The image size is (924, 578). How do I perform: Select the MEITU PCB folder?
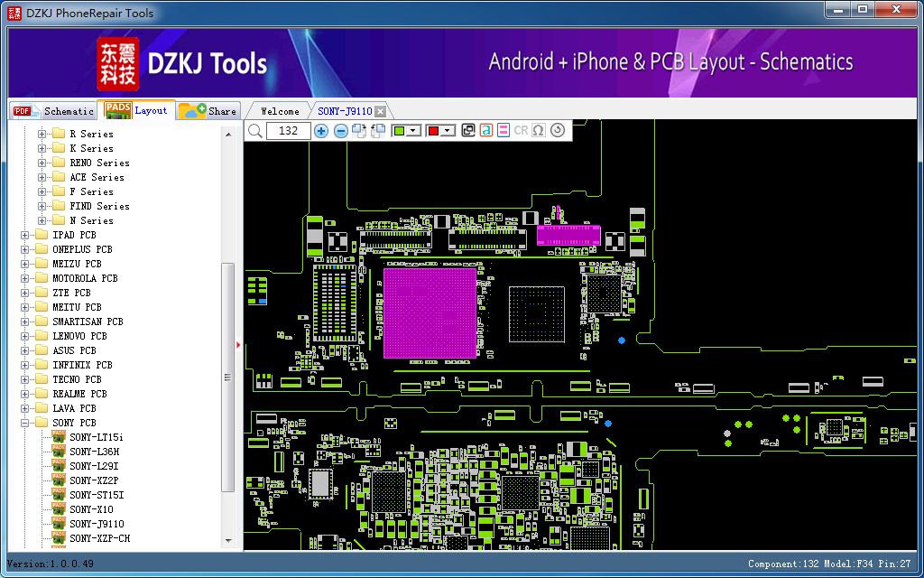click(x=77, y=307)
